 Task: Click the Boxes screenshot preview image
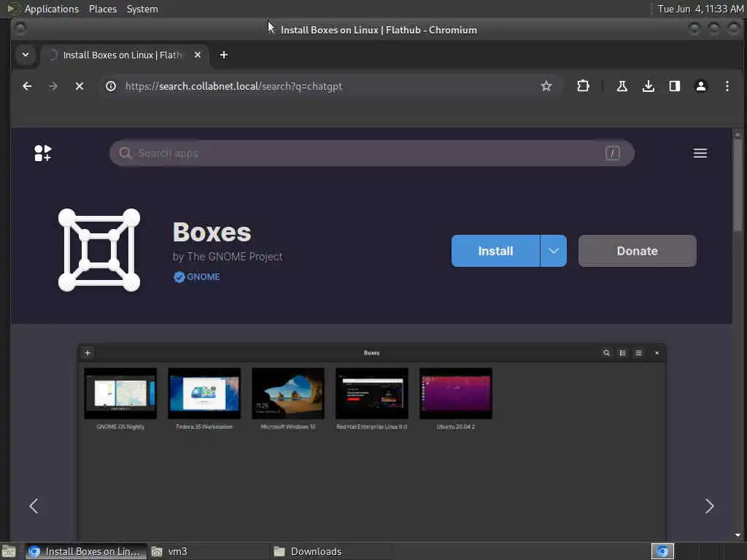371,443
